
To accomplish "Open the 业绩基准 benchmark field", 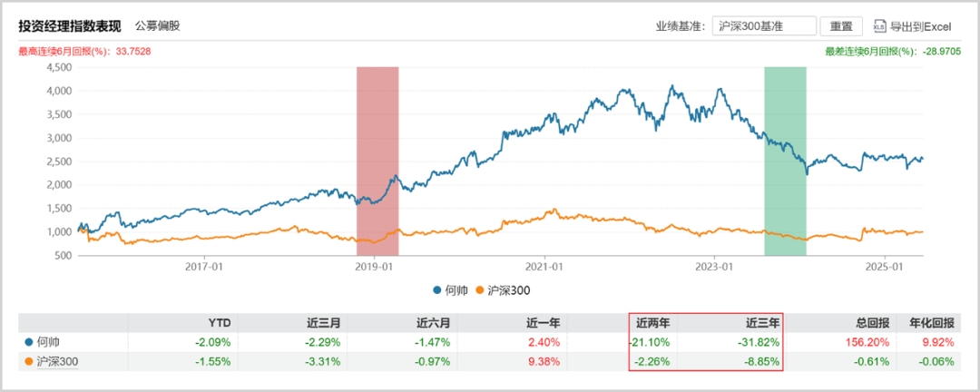I will click(764, 26).
